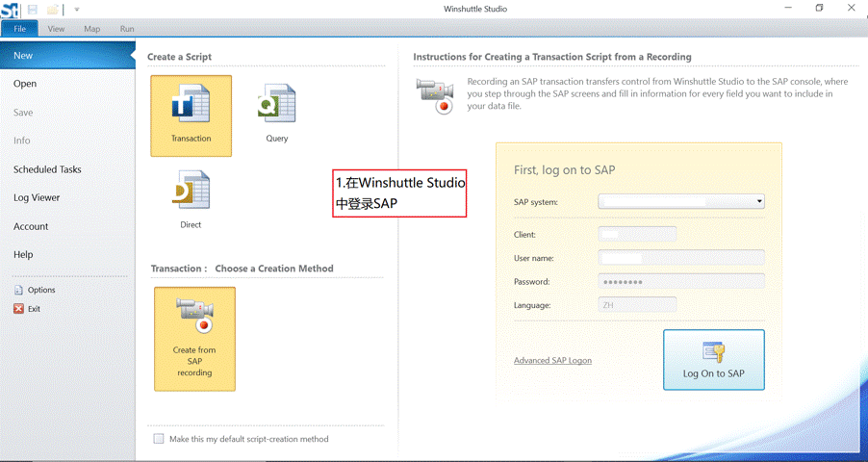
Task: Focus the User name input field
Action: pos(681,258)
